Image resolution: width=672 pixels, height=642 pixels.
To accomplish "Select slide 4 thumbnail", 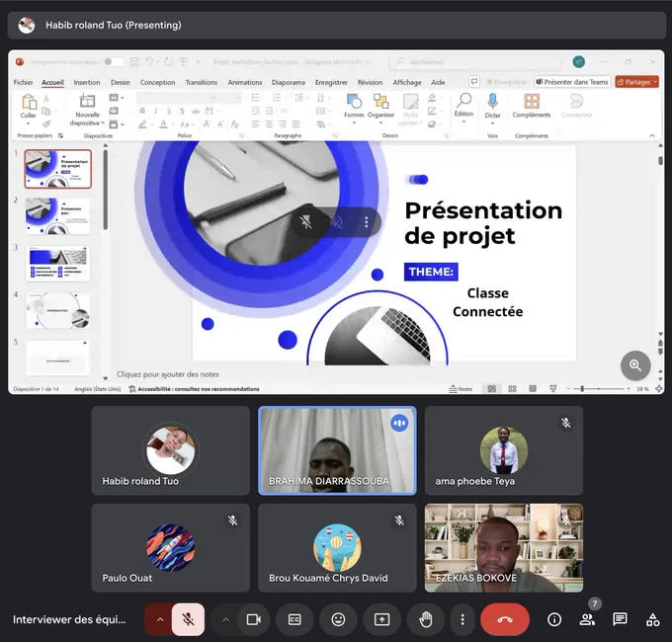I will [58, 310].
